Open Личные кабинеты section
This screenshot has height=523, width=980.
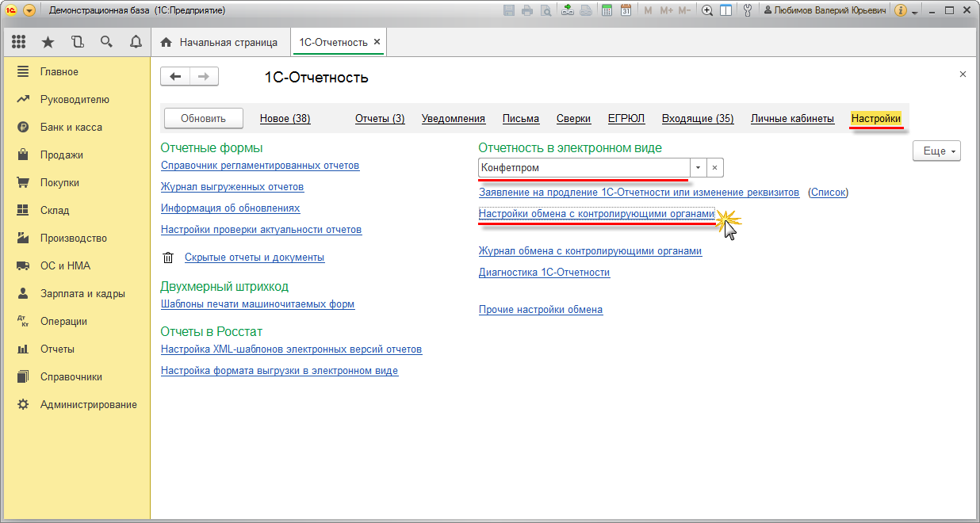point(792,118)
